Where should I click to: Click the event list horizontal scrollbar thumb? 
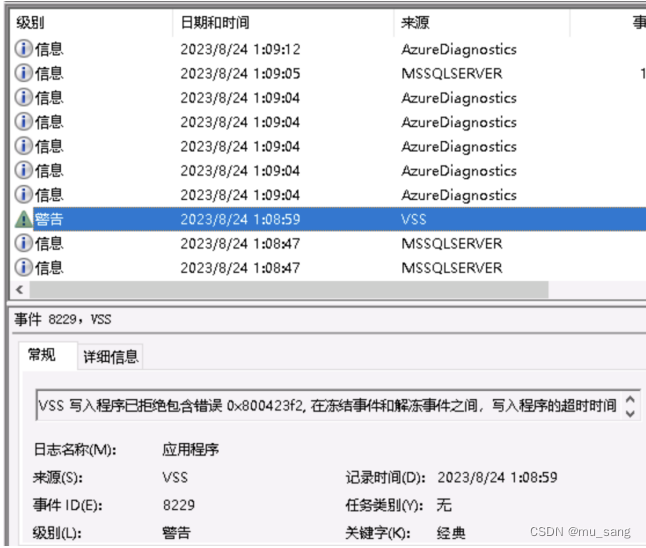pos(289,290)
